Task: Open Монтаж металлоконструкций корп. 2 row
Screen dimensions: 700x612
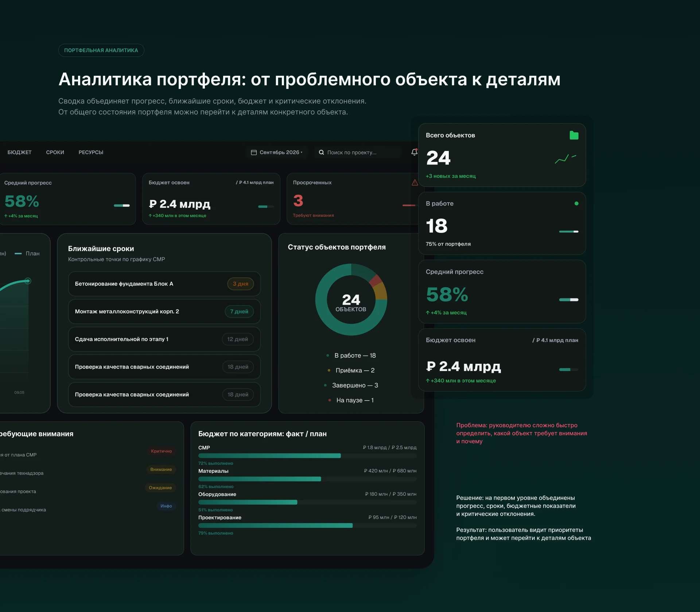Action: [x=164, y=311]
